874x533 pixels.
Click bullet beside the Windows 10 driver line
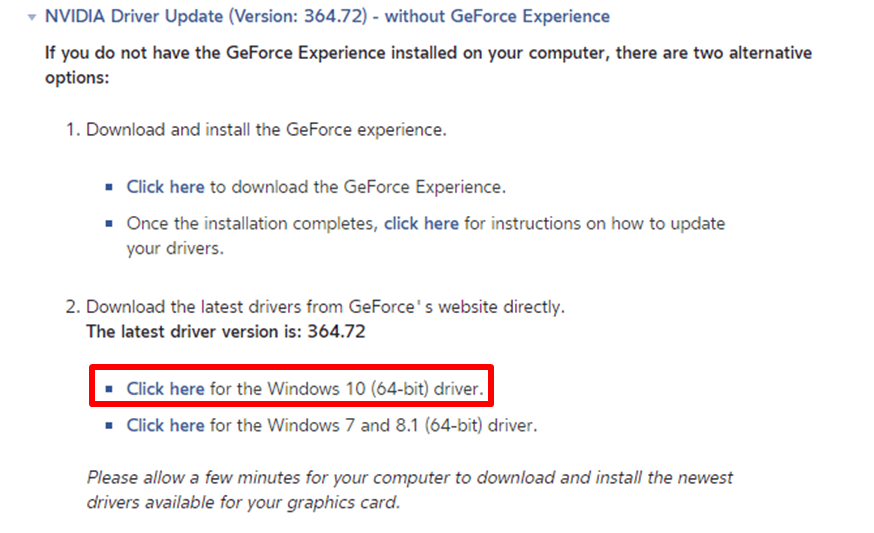[110, 389]
